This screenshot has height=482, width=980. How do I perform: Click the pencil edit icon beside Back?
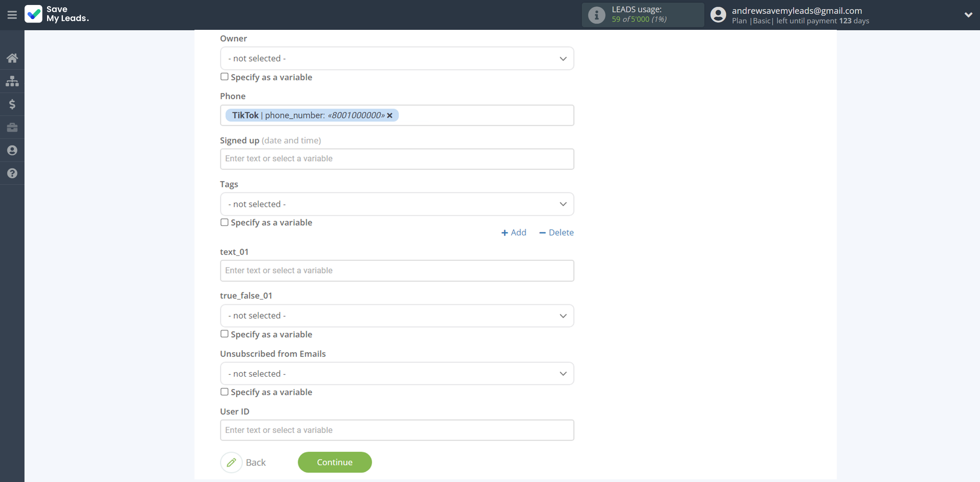point(231,462)
